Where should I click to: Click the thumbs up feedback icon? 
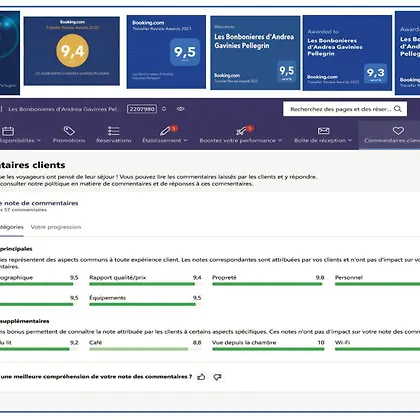click(x=201, y=377)
